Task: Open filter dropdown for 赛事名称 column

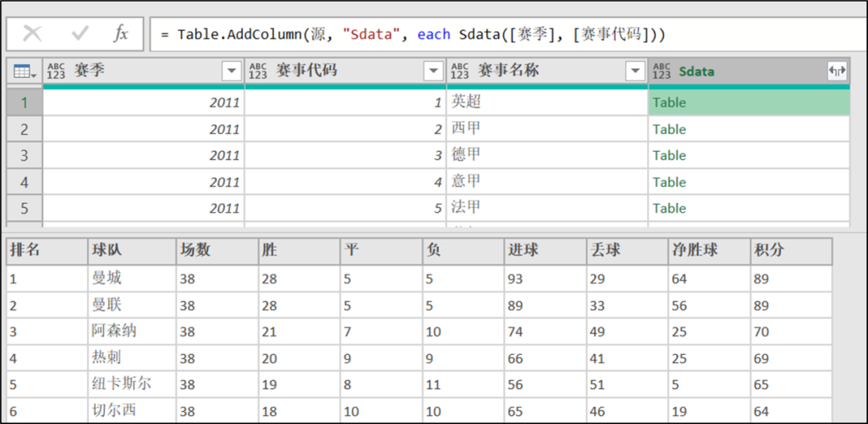Action: tap(635, 71)
